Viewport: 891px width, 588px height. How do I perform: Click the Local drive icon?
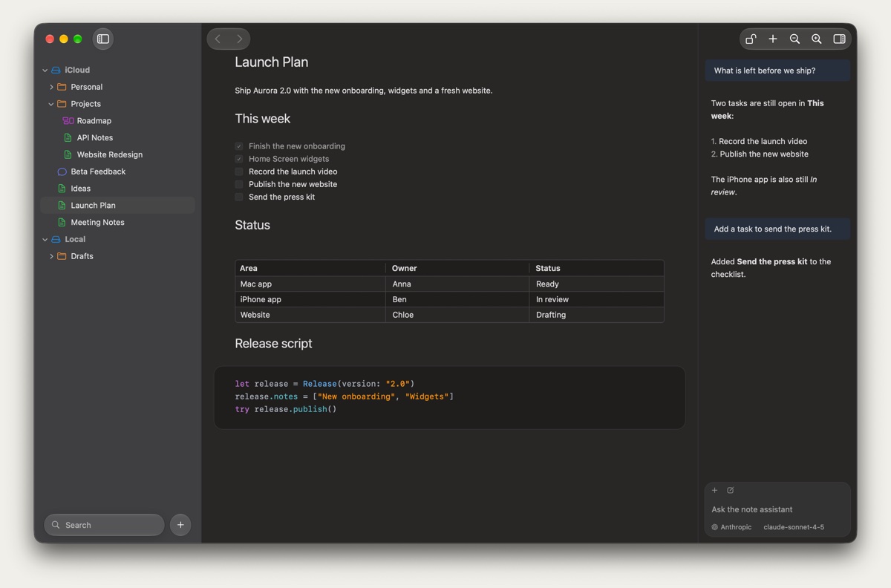[x=56, y=239]
